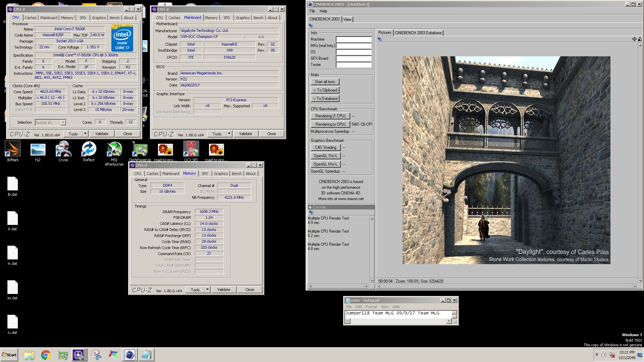The image size is (644, 362).
Task: Click the small icon in the CINEBENCH Console panel
Action: pos(311,213)
